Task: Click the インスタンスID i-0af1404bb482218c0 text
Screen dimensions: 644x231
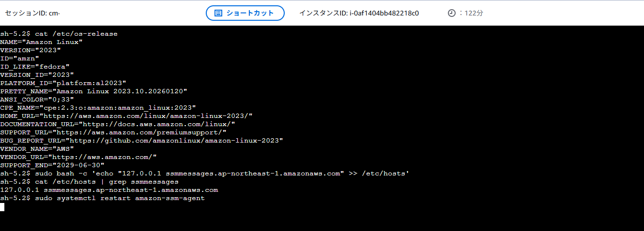Action: tap(359, 13)
